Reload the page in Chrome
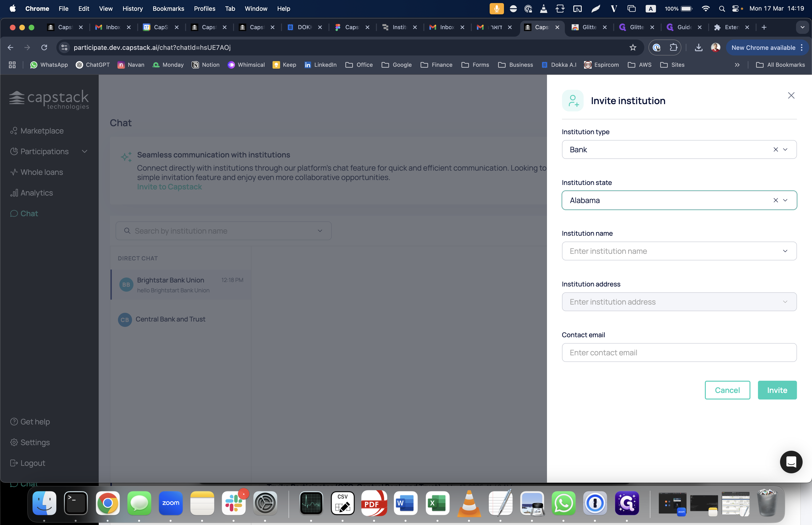812x525 pixels. (x=44, y=47)
